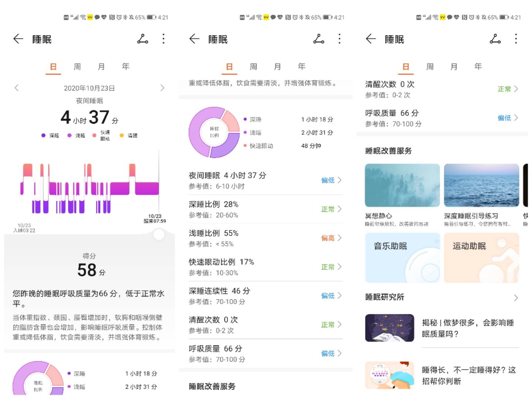This screenshot has width=532, height=399.
Task: Expand the 浅睡比例 55% row marked 偏高
Action: (265, 238)
